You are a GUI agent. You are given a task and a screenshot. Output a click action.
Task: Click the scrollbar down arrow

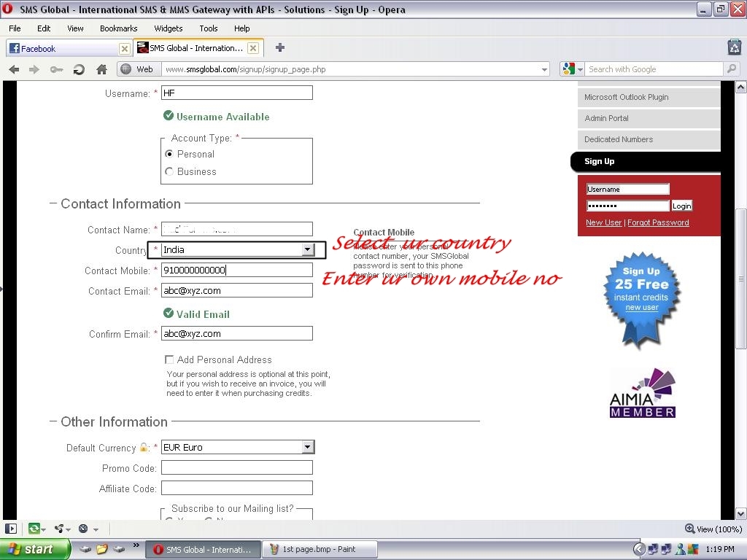coord(741,514)
